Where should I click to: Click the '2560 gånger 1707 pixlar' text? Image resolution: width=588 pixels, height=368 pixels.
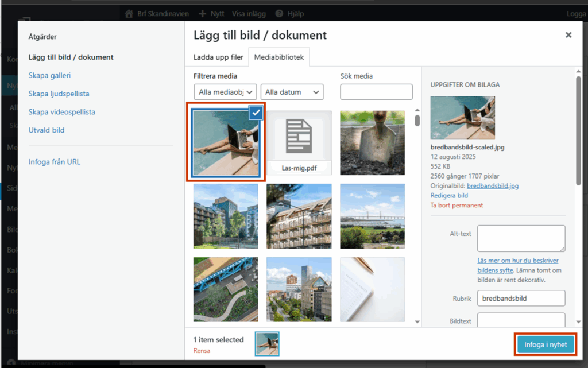coord(465,176)
